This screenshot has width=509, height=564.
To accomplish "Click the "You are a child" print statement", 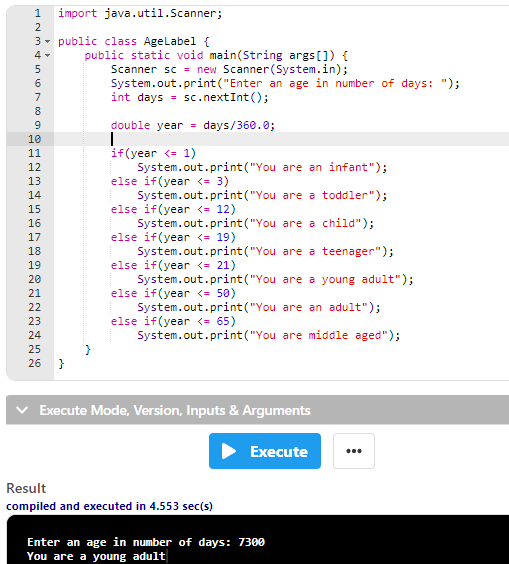I will tap(255, 223).
